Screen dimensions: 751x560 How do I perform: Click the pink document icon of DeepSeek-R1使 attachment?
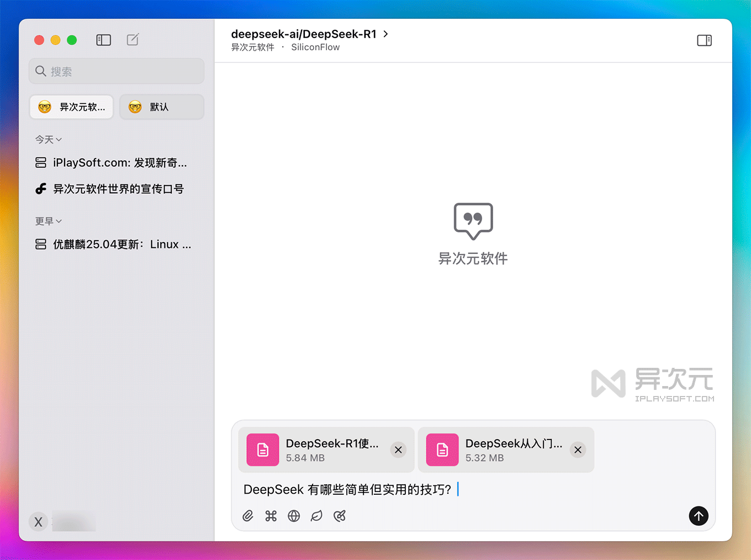pyautogui.click(x=262, y=450)
